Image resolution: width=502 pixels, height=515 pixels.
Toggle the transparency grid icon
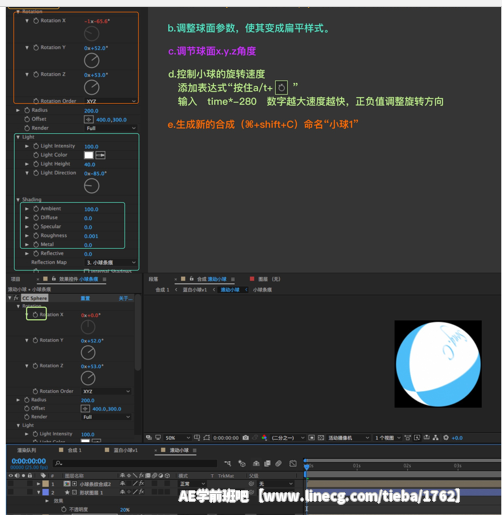(321, 438)
